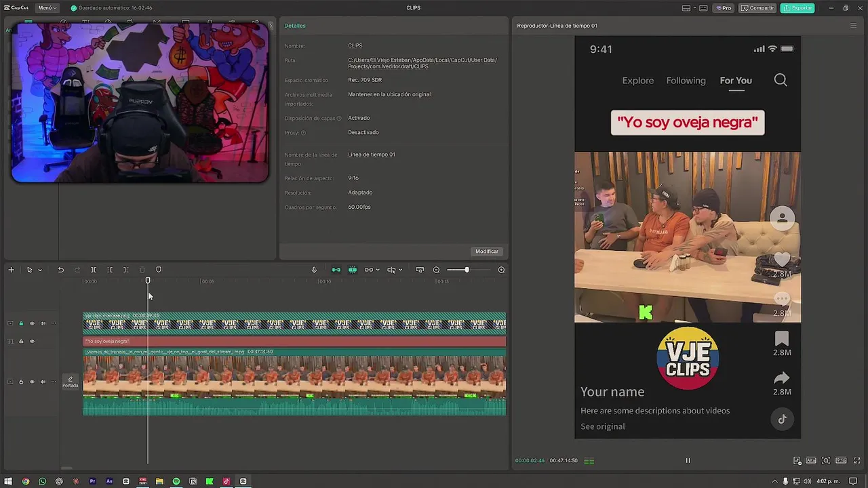
Task: Start voiceover recording microphone icon
Action: click(x=314, y=270)
